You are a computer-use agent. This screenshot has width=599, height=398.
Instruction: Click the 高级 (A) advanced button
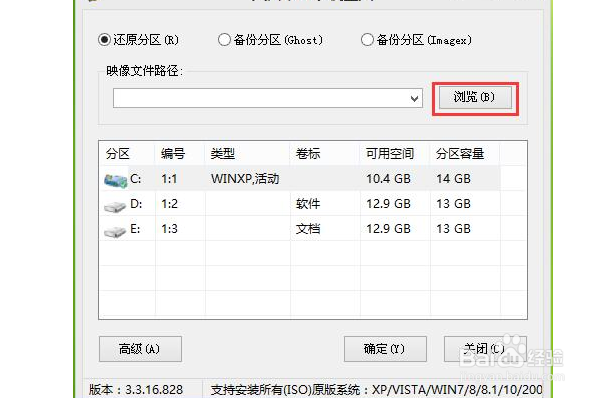click(x=140, y=349)
